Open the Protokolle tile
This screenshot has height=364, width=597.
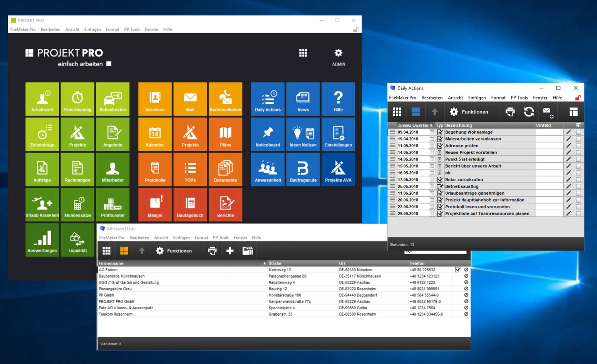click(155, 170)
